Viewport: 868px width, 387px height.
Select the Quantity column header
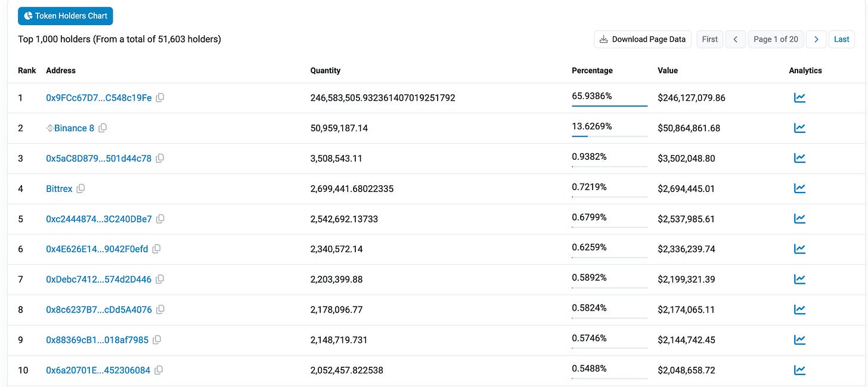[x=325, y=70]
